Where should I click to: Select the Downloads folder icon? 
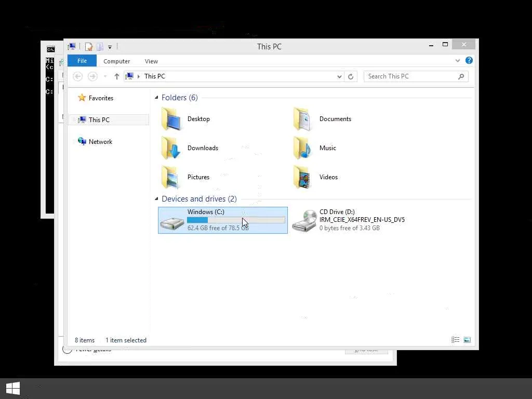tap(171, 148)
